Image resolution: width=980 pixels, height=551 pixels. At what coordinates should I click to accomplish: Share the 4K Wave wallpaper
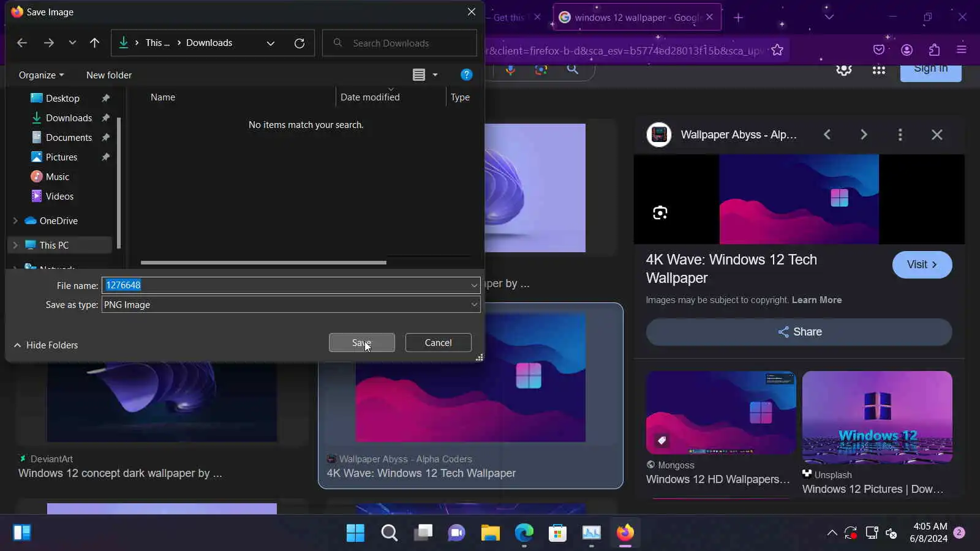pyautogui.click(x=799, y=332)
